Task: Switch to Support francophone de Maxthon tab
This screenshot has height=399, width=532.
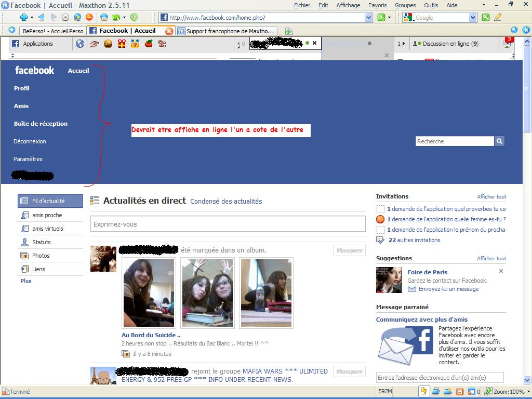Action: 227,31
